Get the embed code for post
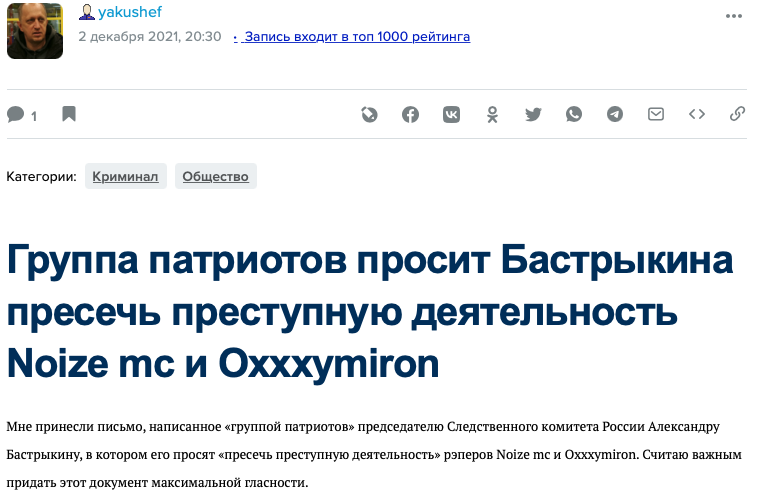This screenshot has width=759, height=504. (x=697, y=114)
